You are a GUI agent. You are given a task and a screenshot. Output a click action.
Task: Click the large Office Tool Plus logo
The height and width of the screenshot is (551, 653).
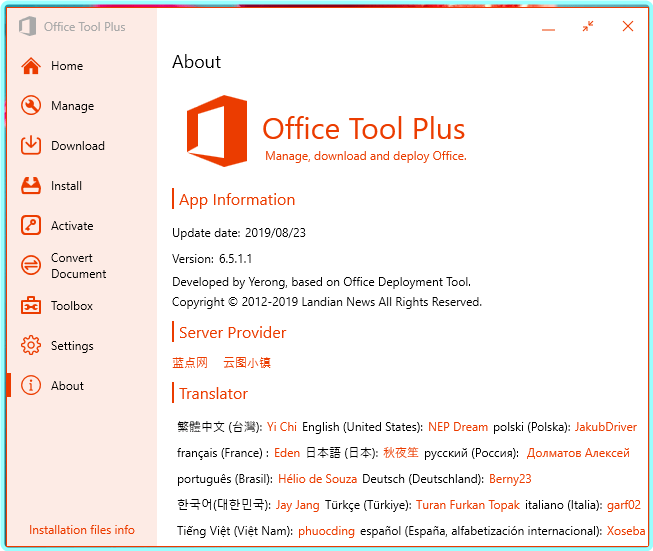[x=217, y=131]
